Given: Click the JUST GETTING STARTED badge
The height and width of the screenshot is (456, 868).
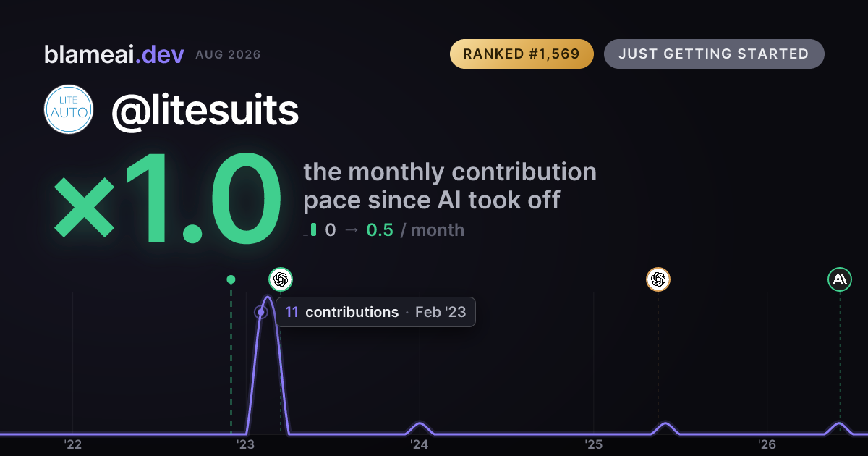Looking at the screenshot, I should pos(714,54).
